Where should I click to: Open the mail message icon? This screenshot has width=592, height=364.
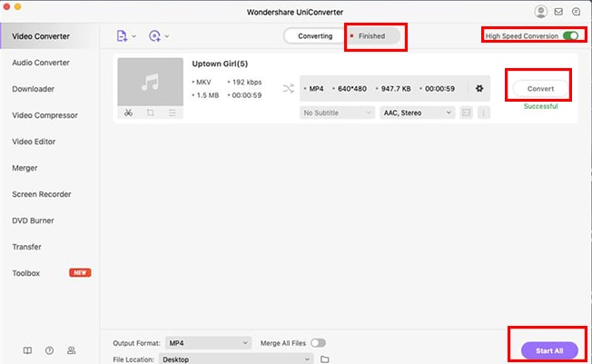click(558, 12)
